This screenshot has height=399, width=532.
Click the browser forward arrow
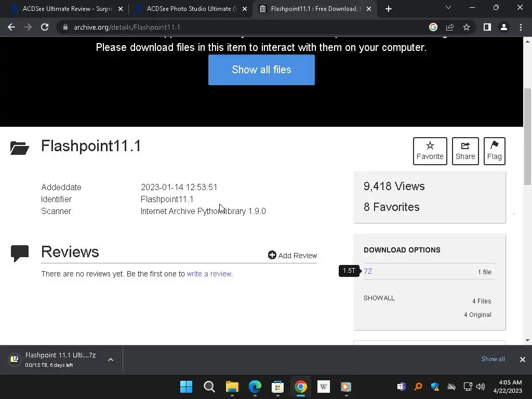tap(28, 27)
